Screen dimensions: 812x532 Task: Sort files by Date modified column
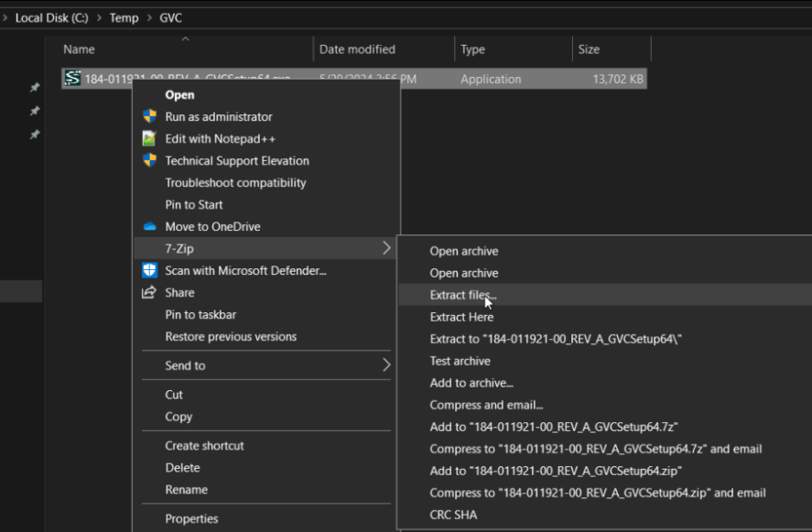[x=357, y=49]
